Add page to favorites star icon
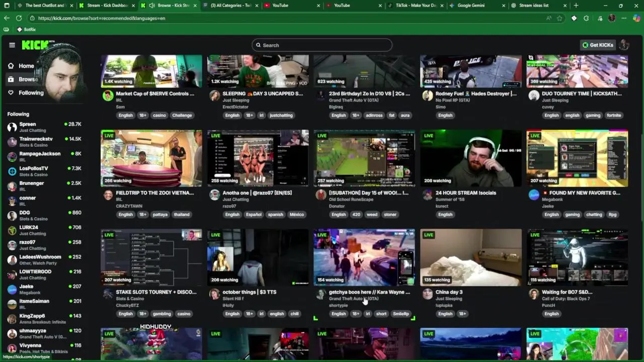Screen dimensions: 644x362 [559, 18]
